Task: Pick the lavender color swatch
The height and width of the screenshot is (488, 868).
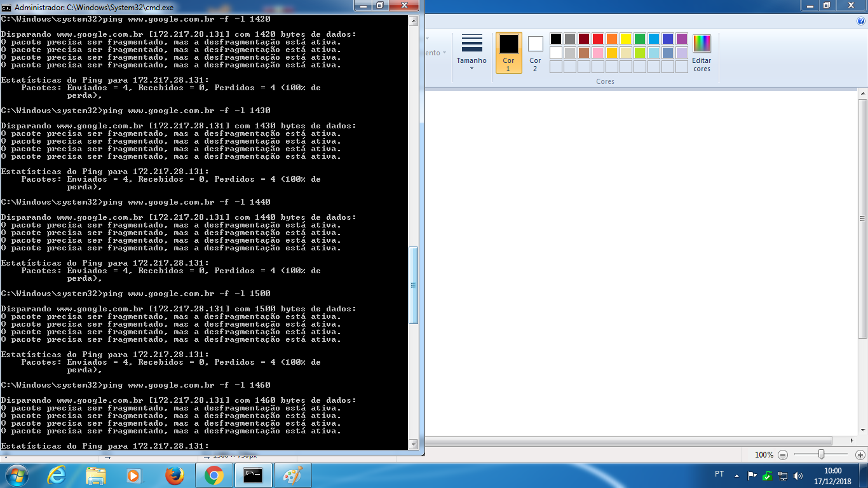Action: pos(682,53)
